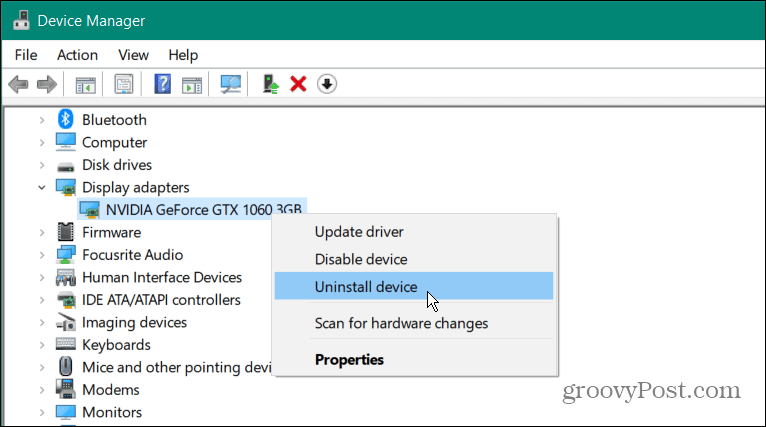This screenshot has width=766, height=427.
Task: Open the Action menu
Action: [x=77, y=54]
